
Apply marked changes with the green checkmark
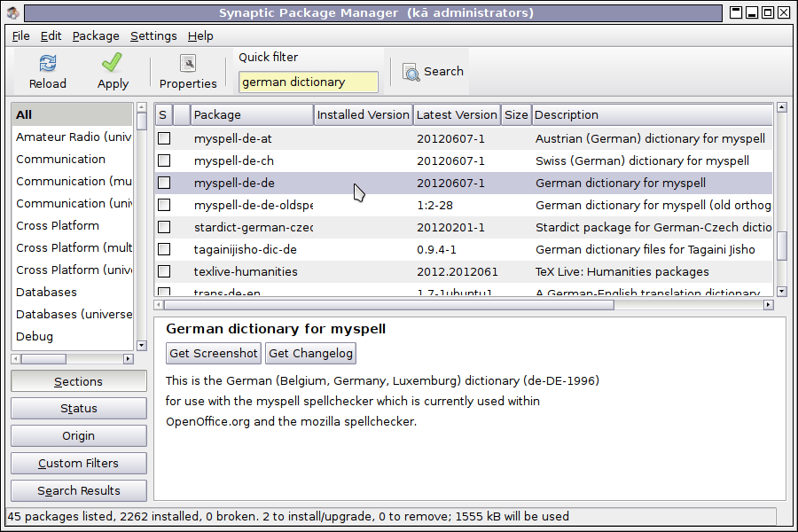pyautogui.click(x=112, y=63)
